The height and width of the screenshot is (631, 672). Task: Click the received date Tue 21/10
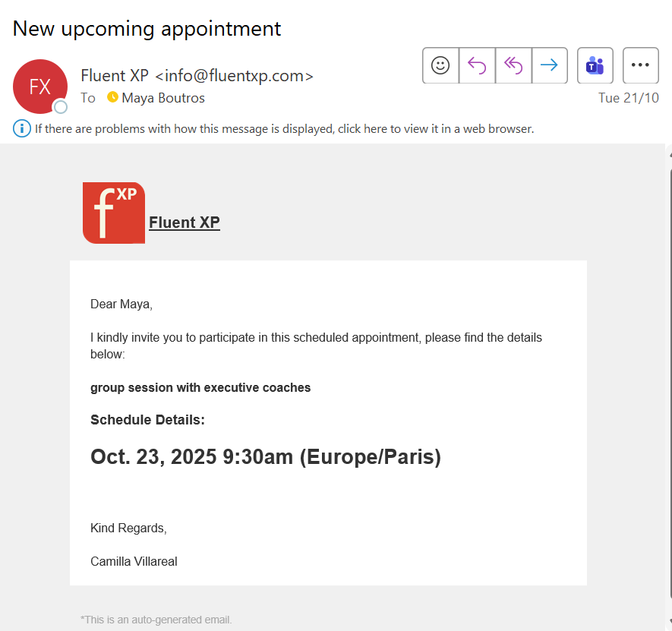click(x=628, y=98)
